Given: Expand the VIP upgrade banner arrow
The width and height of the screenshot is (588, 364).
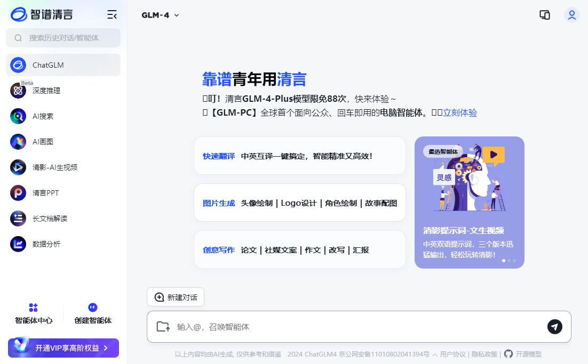Looking at the screenshot, I should pyautogui.click(x=106, y=348).
